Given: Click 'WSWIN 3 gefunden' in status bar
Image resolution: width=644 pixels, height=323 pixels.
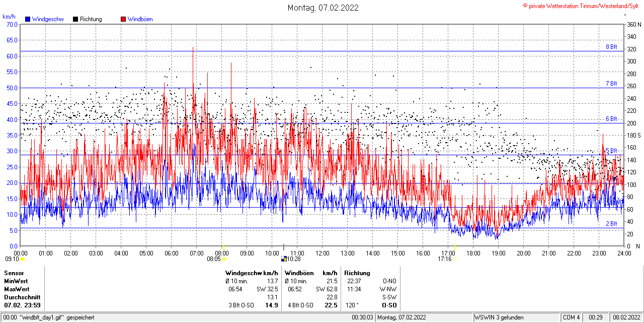Looking at the screenshot, I should (500, 317).
